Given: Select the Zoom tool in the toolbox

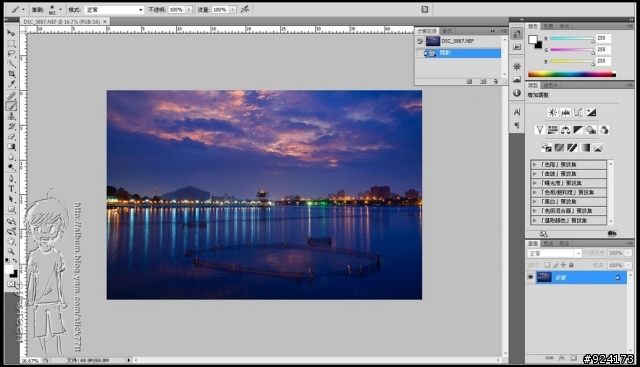Looking at the screenshot, I should pos(11,251).
